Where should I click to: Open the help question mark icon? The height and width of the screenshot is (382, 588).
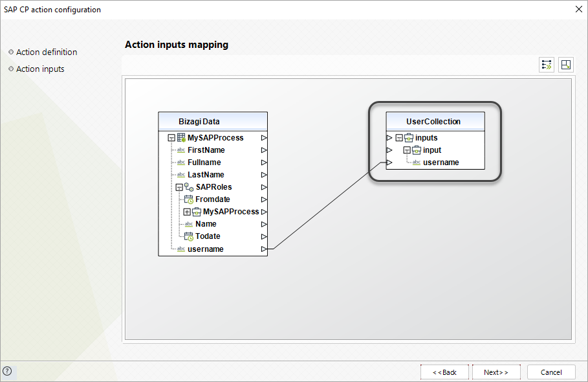(x=7, y=372)
